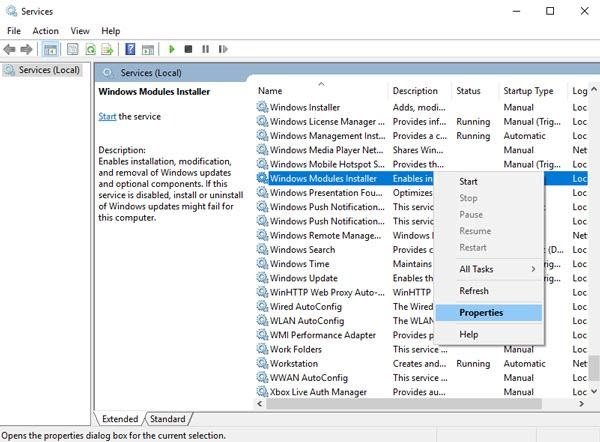
Task: Choose Refresh in the context menu
Action: pyautogui.click(x=489, y=291)
